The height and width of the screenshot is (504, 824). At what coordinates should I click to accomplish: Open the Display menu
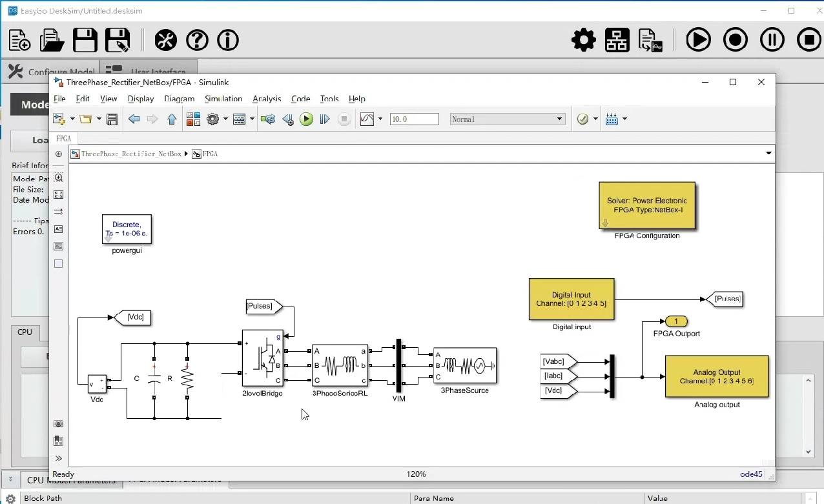click(x=141, y=99)
